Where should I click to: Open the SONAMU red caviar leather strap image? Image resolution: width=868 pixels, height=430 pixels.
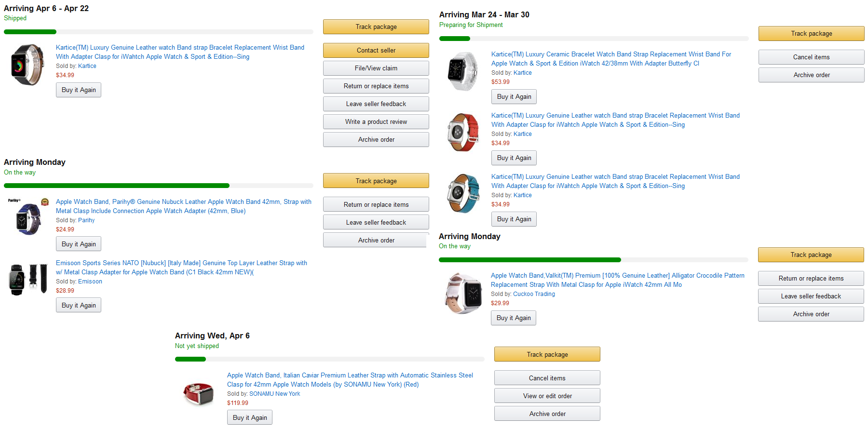(x=199, y=393)
